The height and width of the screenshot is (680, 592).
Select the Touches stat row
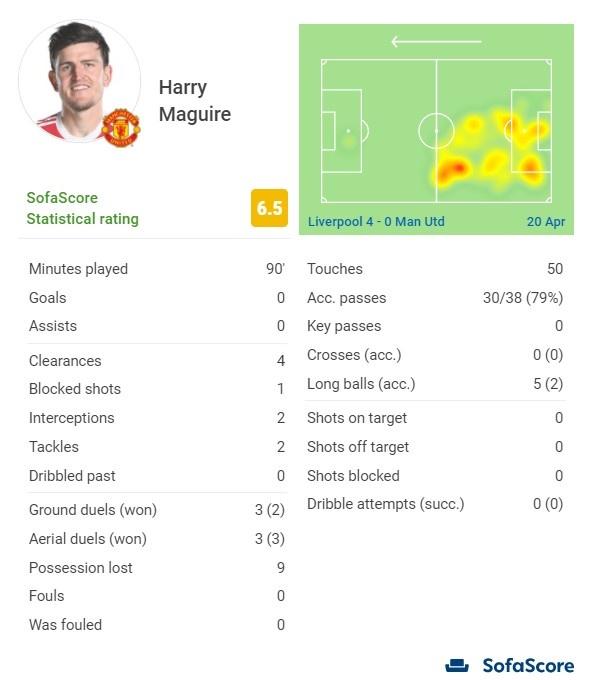coord(435,269)
